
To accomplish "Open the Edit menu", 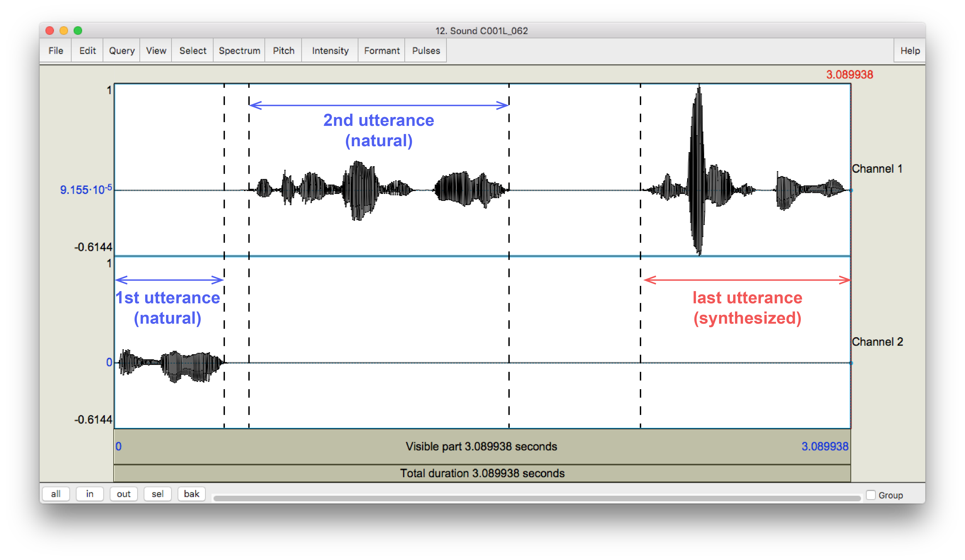I will coord(87,51).
